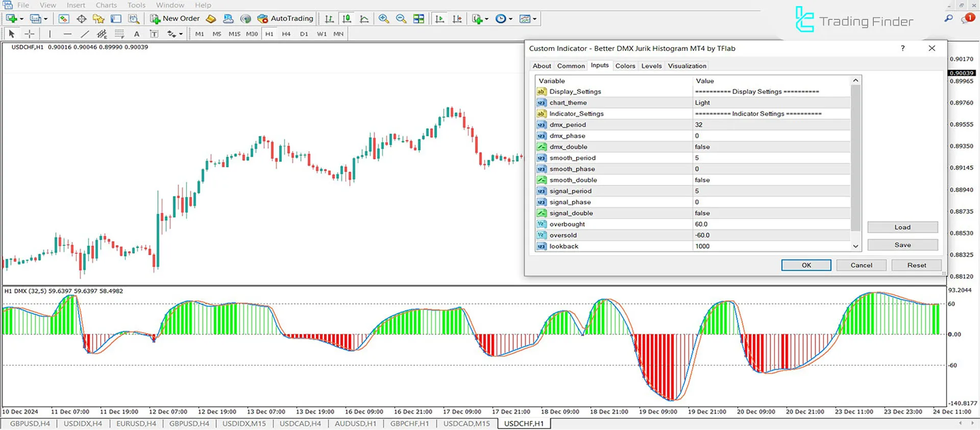Screen dimensions: 980x430
Task: Switch to the Colors tab
Action: (625, 66)
